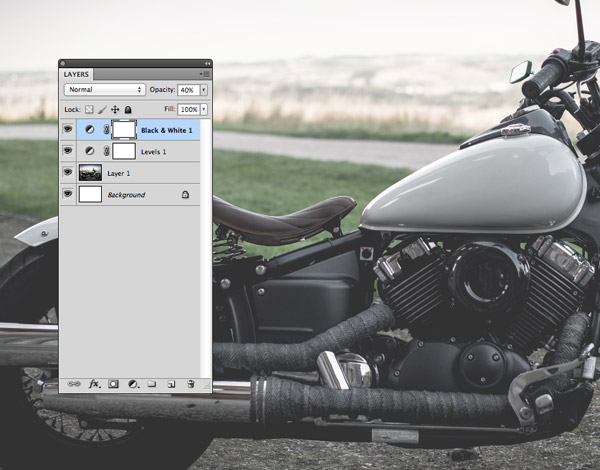Hide the Black & White 1 layer
Viewport: 600px width, 470px height.
pos(68,129)
